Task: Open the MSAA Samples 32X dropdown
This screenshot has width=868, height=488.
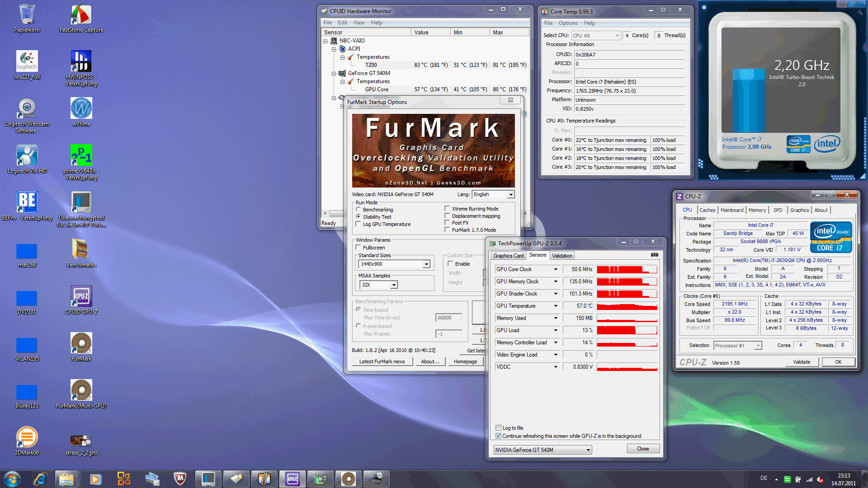Action: coord(394,285)
